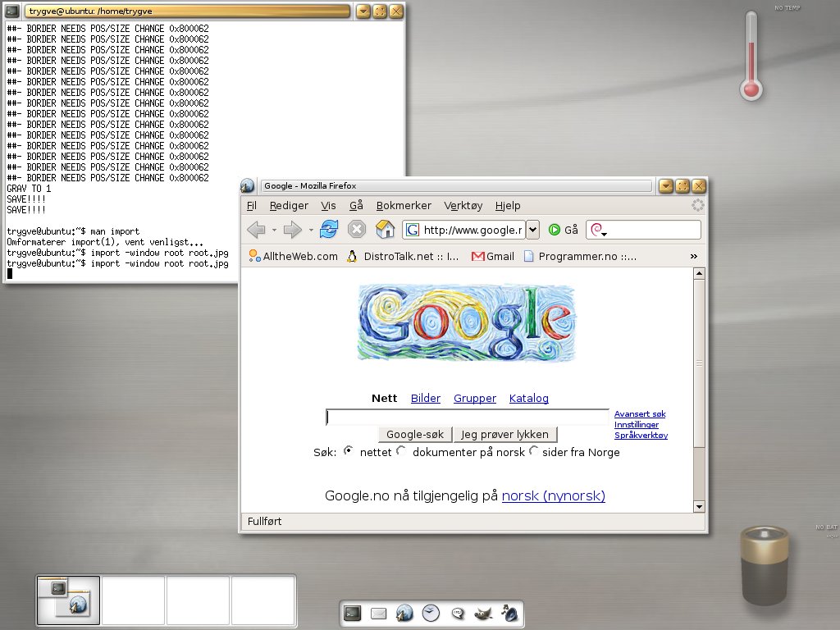Click the Google site icon in URL bar
This screenshot has width=840, height=630.
[412, 231]
